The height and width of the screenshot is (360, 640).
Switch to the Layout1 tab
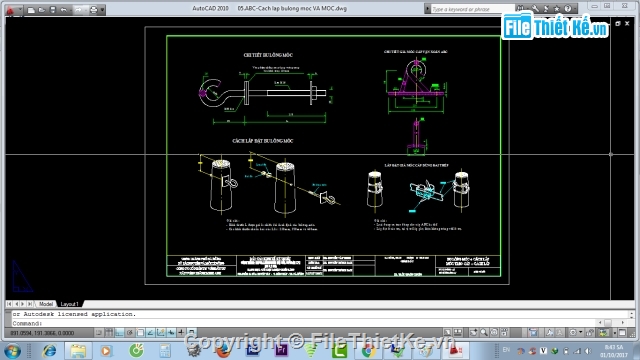click(69, 304)
